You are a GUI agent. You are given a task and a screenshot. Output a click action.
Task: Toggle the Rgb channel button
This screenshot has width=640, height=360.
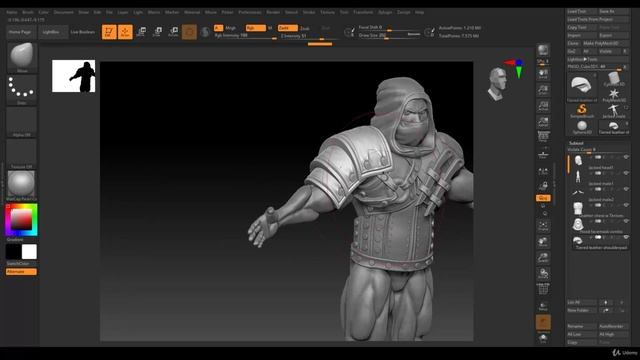tap(256, 28)
